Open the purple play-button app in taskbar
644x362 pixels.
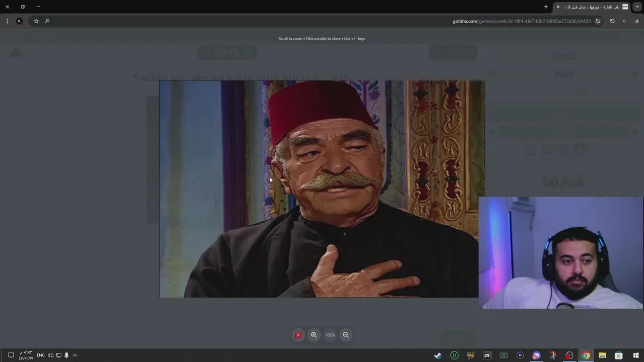[x=520, y=355]
